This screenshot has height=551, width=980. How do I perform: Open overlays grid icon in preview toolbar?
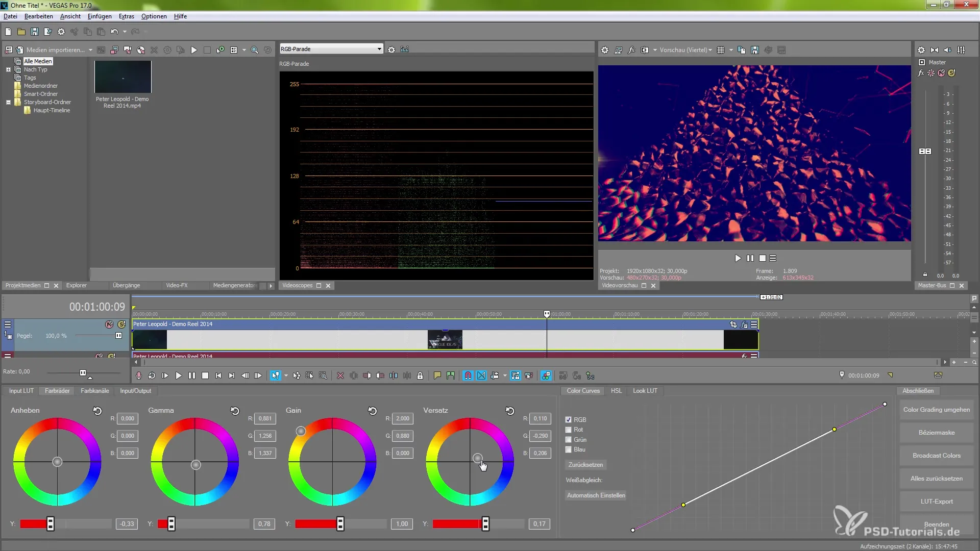click(x=721, y=50)
